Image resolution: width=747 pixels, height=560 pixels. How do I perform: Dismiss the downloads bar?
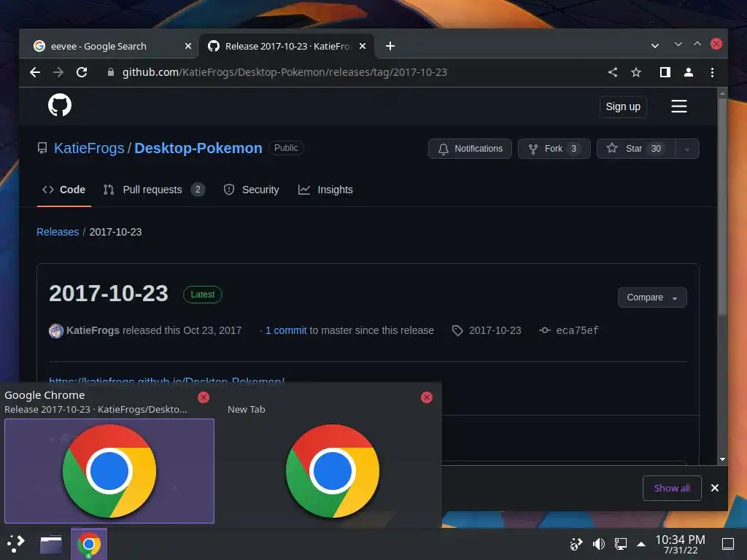(x=715, y=488)
